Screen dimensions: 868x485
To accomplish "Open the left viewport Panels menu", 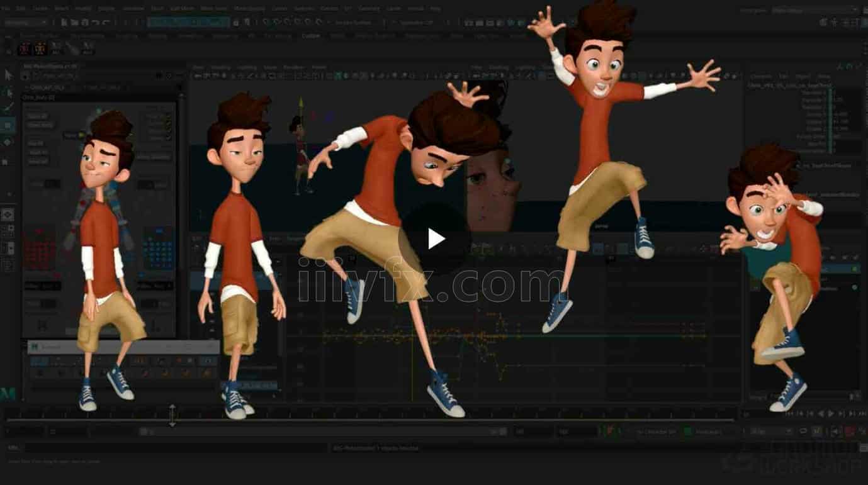I will pyautogui.click(x=318, y=67).
